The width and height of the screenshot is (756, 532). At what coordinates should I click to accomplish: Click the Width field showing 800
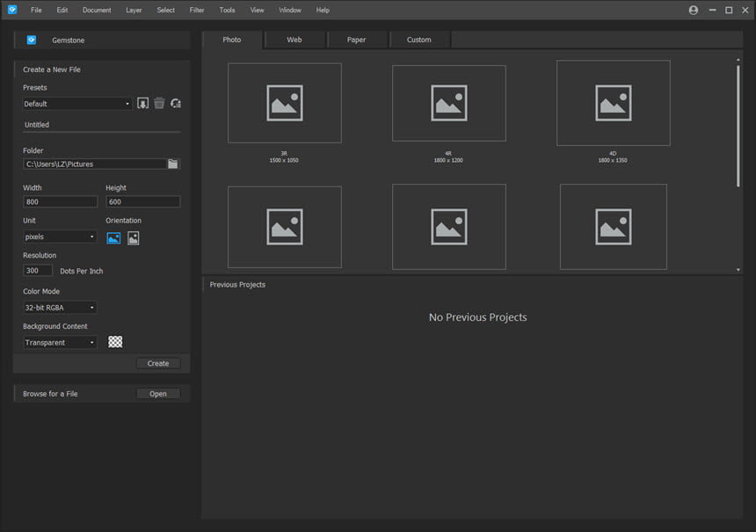(x=60, y=202)
